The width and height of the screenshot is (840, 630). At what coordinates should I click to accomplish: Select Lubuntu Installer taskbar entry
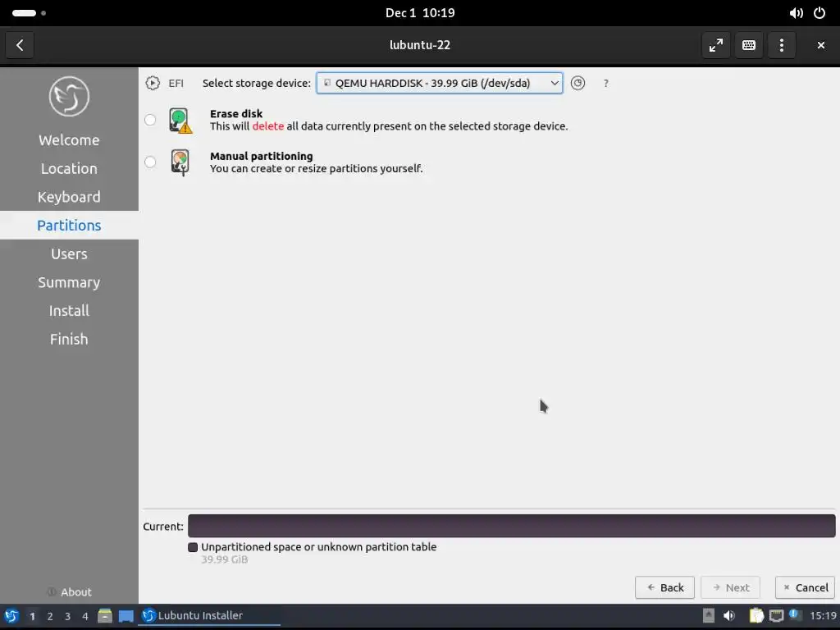(x=210, y=616)
